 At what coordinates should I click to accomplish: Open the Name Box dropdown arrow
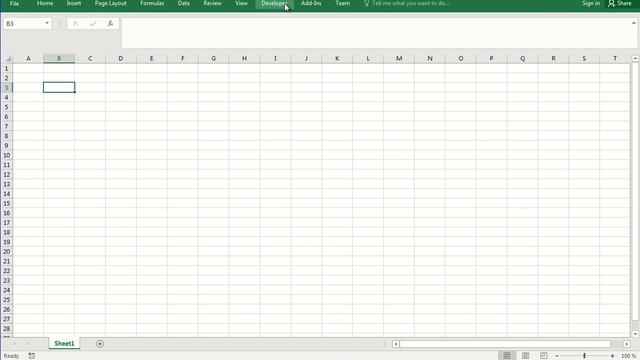point(47,23)
